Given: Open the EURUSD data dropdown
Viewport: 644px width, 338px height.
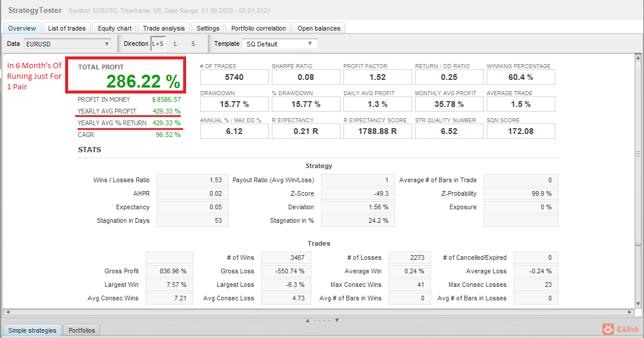Looking at the screenshot, I should click(68, 44).
